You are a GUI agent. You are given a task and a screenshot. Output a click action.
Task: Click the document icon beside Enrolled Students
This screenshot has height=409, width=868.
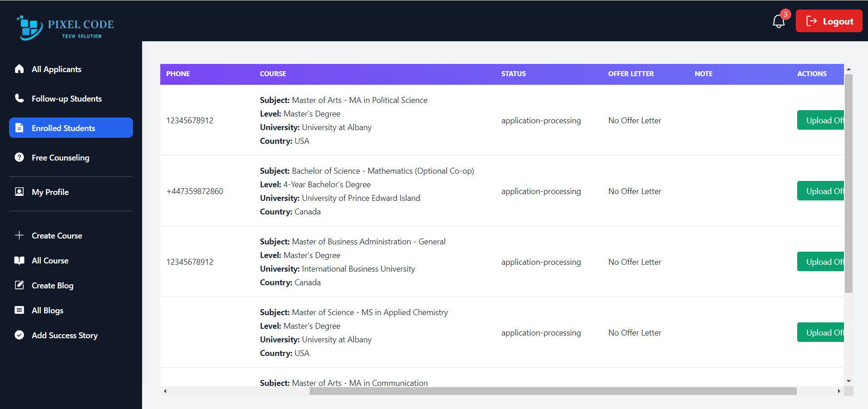19,128
